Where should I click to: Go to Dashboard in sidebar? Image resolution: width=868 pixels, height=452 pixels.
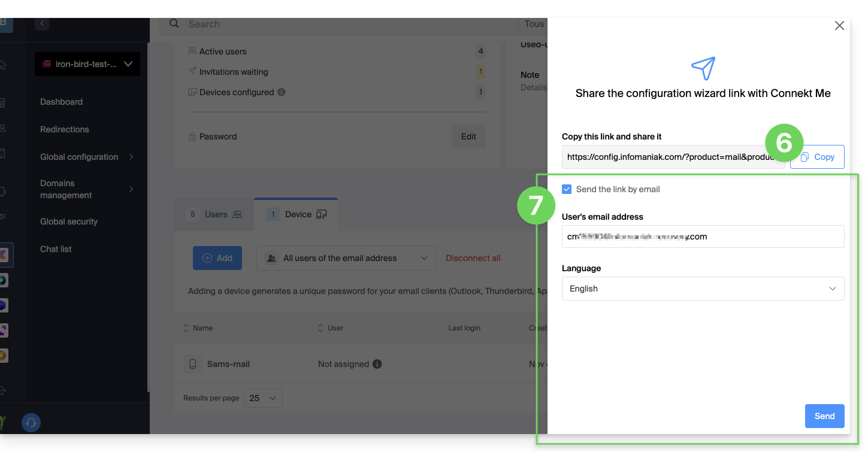pos(61,102)
